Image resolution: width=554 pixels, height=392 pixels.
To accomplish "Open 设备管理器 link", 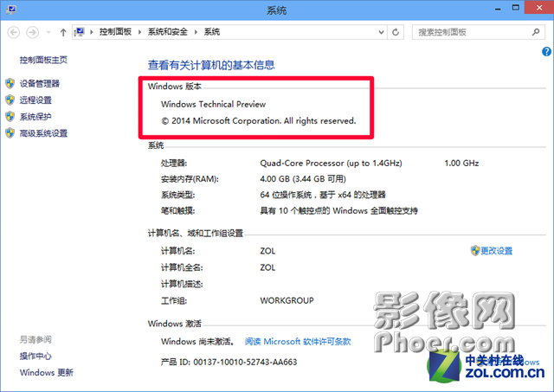I will [40, 84].
